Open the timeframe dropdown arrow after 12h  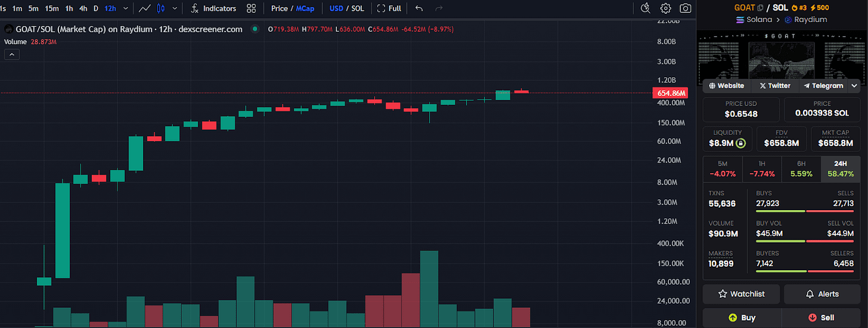point(125,8)
